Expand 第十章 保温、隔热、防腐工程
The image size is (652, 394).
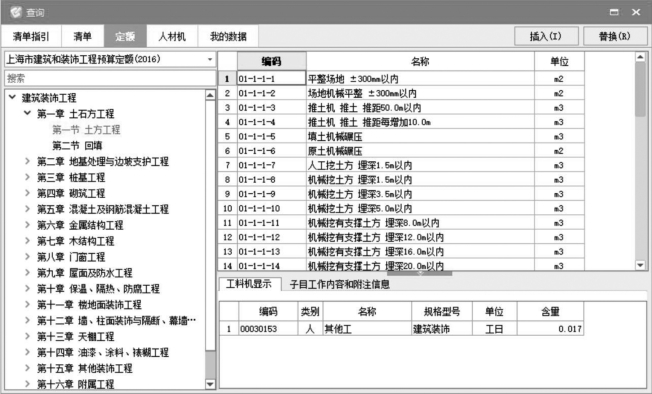click(x=27, y=288)
